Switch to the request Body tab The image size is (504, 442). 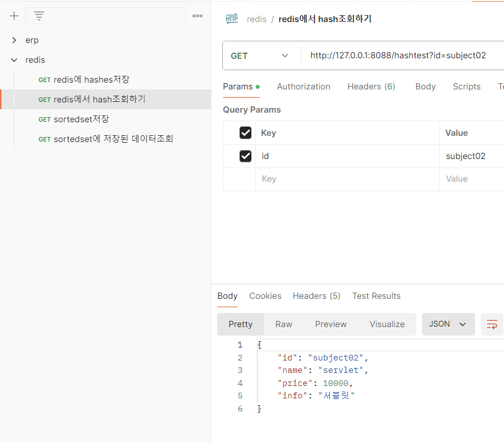coord(425,87)
